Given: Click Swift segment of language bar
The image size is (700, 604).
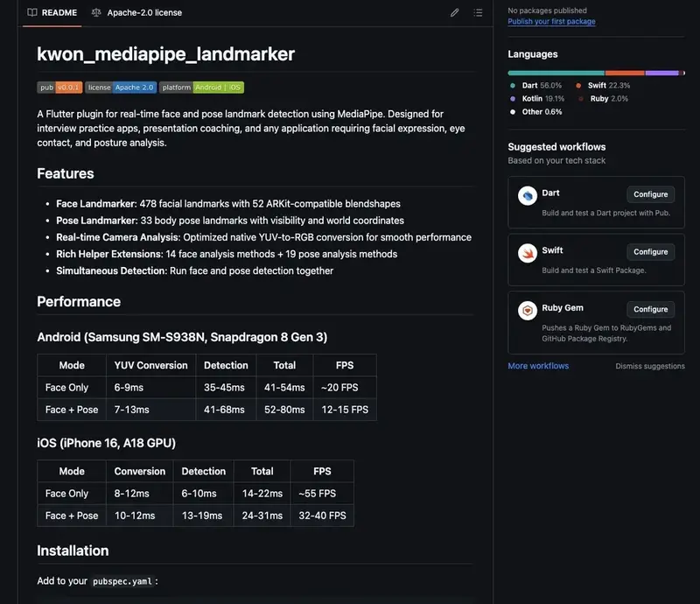Looking at the screenshot, I should point(625,73).
